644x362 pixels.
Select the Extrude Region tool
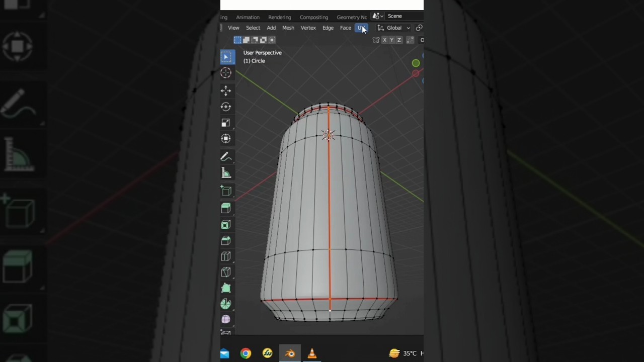[x=226, y=208]
